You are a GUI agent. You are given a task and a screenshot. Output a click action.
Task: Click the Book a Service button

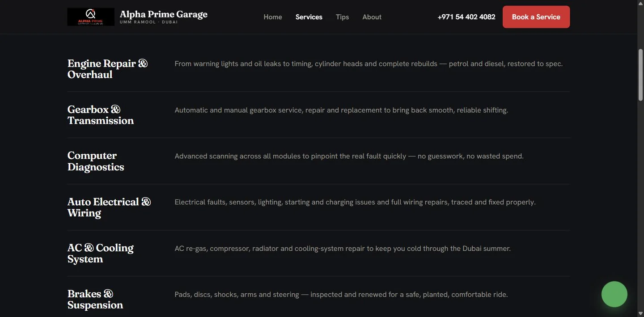pos(536,17)
